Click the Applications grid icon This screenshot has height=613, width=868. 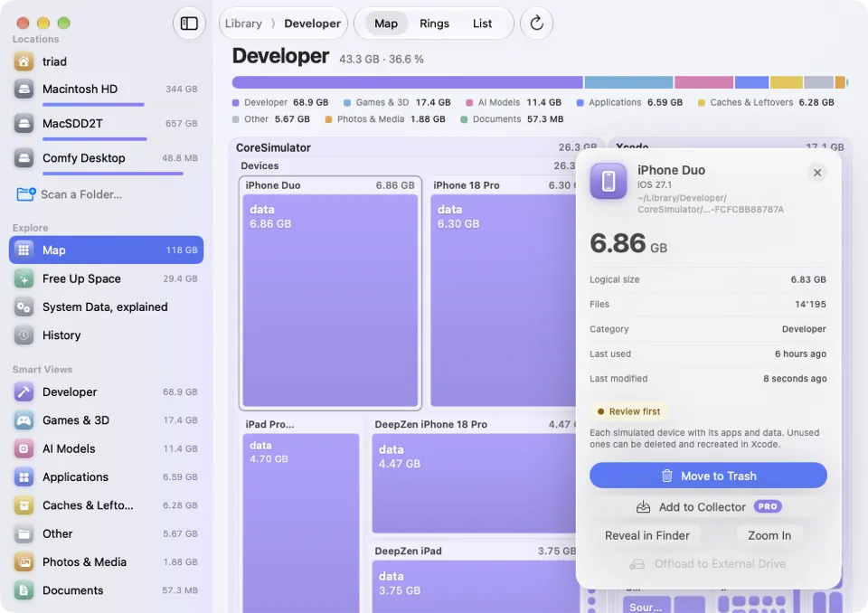(x=24, y=476)
